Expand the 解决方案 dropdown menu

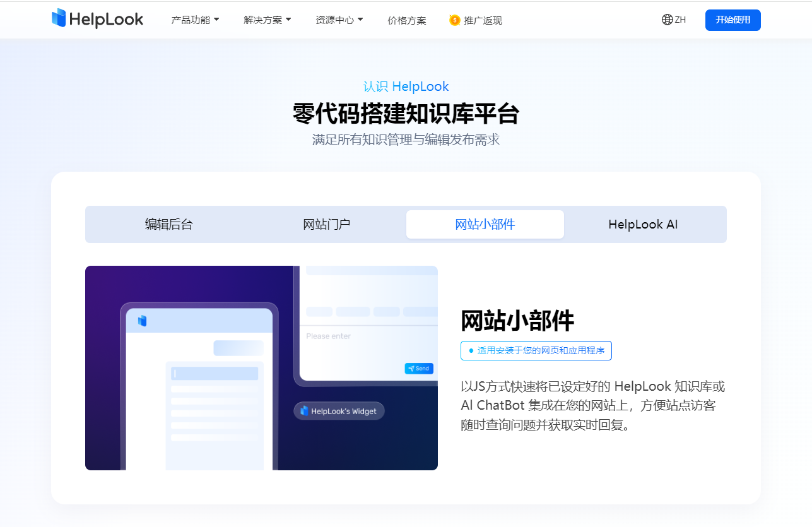[268, 20]
